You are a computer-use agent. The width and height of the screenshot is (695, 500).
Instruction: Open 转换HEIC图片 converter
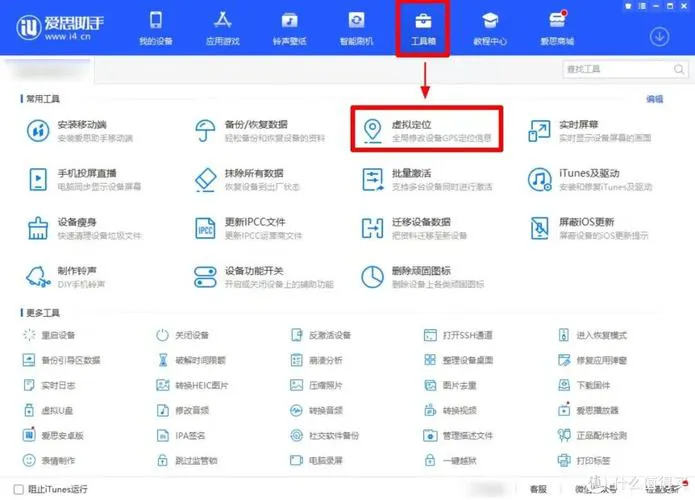192,385
